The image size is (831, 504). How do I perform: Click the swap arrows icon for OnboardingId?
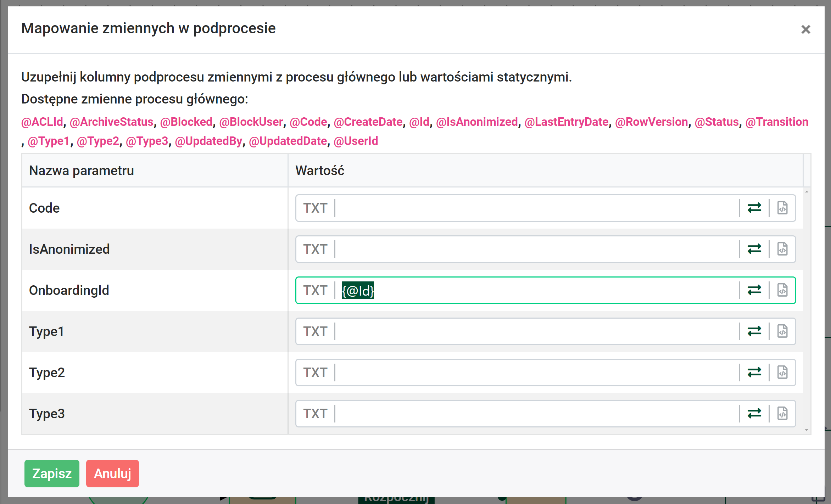tap(754, 290)
